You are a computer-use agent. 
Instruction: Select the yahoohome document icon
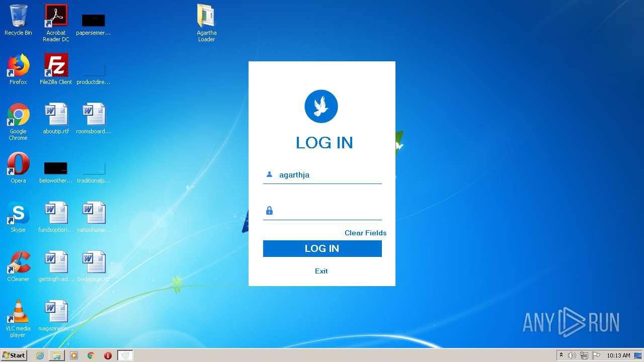(94, 217)
